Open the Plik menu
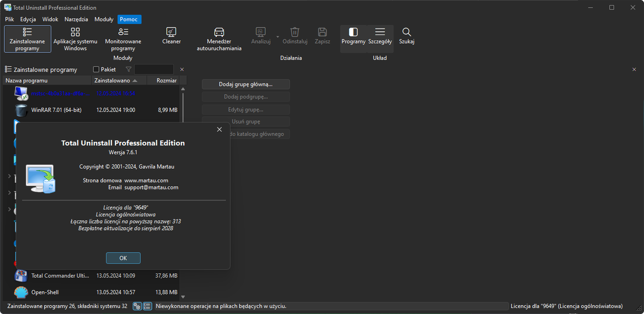 (x=10, y=19)
